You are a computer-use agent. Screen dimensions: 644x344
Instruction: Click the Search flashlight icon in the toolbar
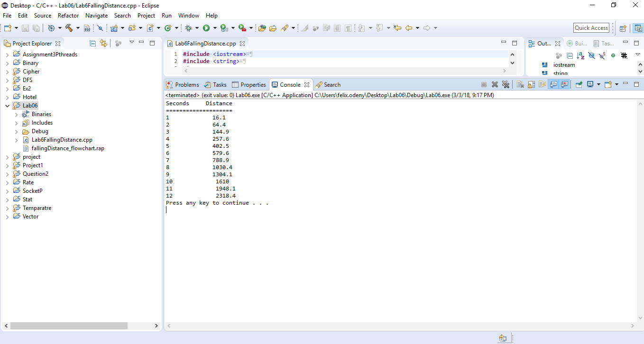click(285, 28)
